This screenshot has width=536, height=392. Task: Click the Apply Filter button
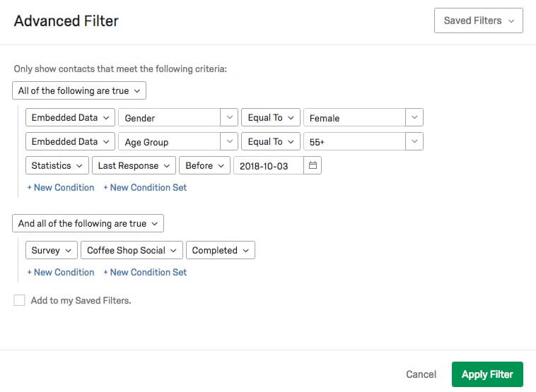point(487,374)
